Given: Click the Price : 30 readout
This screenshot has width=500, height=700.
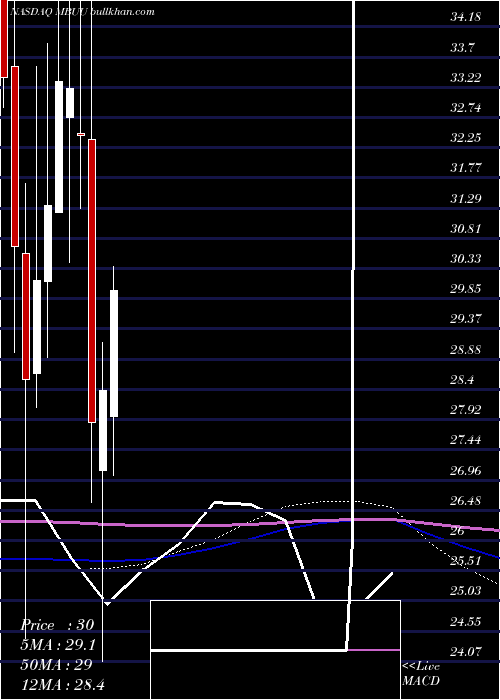Looking at the screenshot, I should 57,625.
